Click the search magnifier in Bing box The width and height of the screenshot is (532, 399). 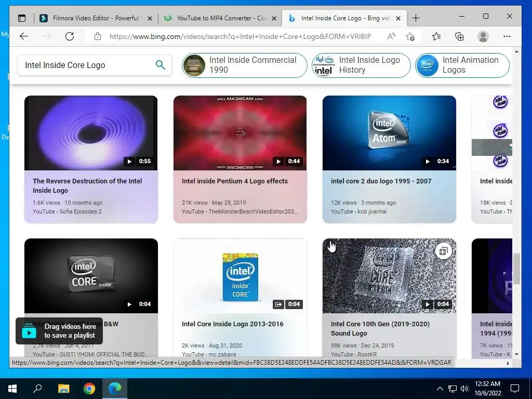(x=161, y=65)
